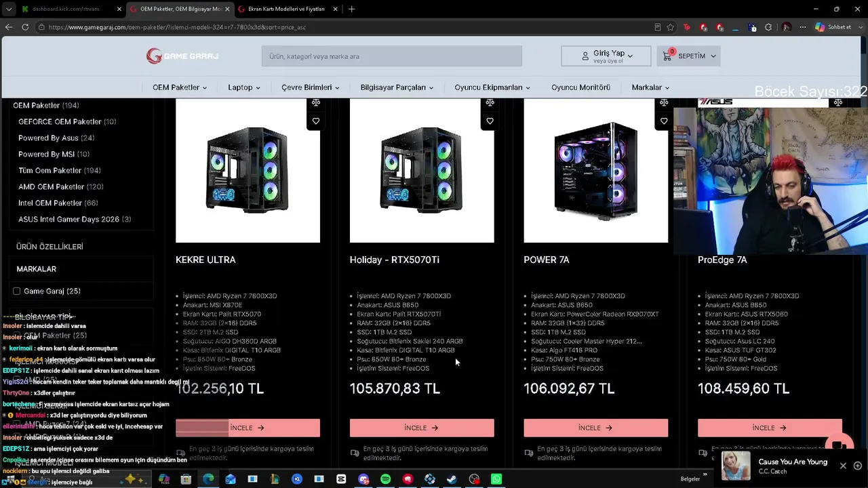
Task: Open CapCut from the taskbar
Action: pos(341,479)
